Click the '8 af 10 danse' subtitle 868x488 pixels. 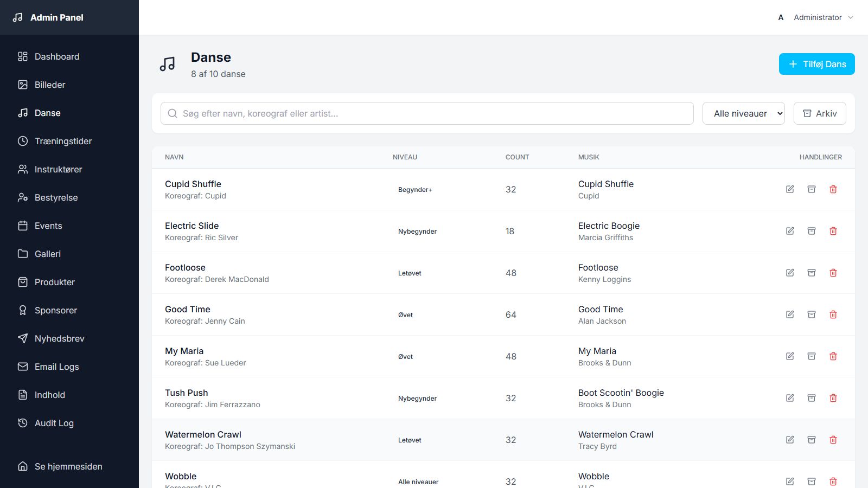[x=218, y=74]
